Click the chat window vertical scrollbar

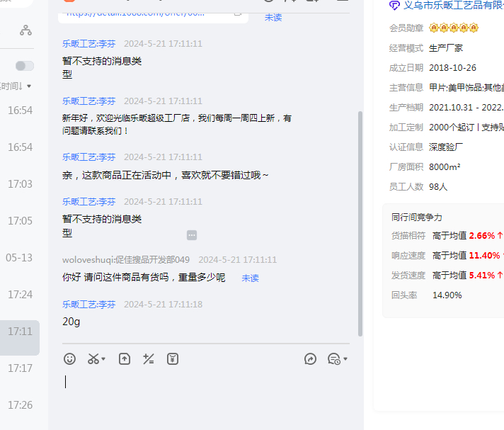[360, 213]
